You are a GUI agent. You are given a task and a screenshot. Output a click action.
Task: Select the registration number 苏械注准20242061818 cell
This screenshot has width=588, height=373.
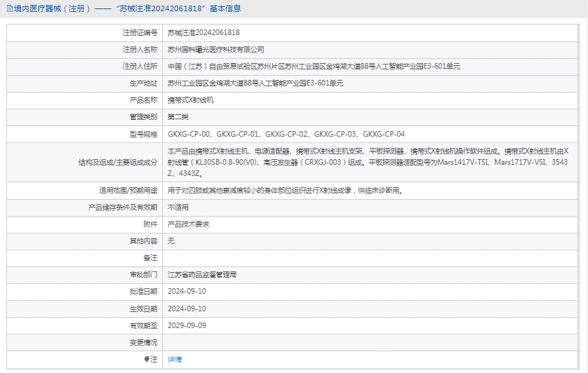point(203,32)
